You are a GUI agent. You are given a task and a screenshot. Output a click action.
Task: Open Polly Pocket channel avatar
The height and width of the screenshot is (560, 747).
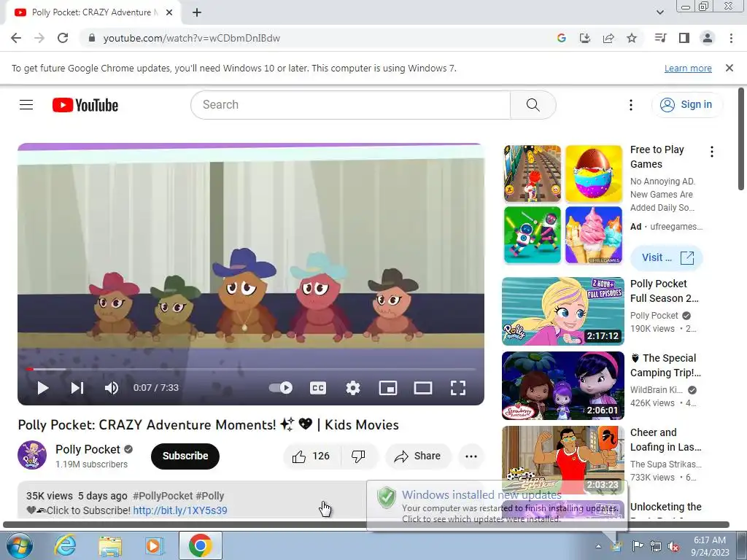point(32,455)
